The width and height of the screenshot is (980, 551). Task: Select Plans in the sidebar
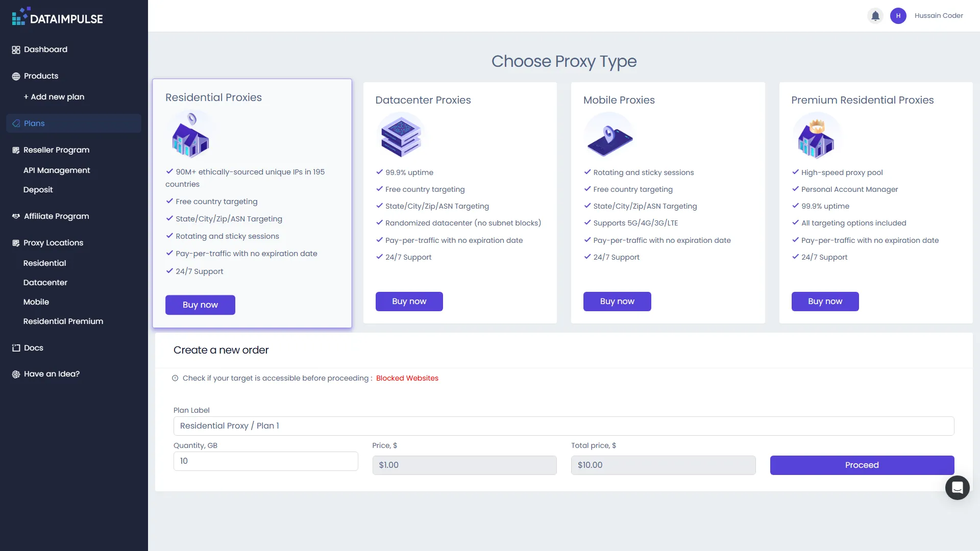pos(34,123)
